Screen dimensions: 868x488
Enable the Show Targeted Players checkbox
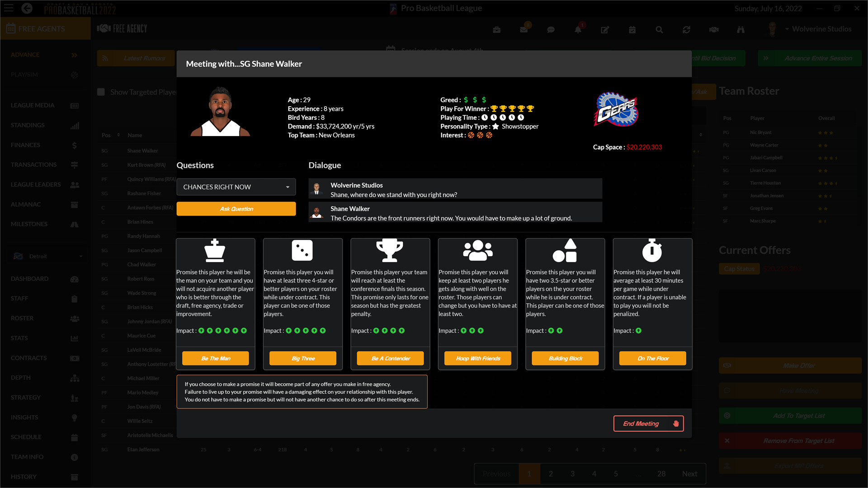[101, 92]
